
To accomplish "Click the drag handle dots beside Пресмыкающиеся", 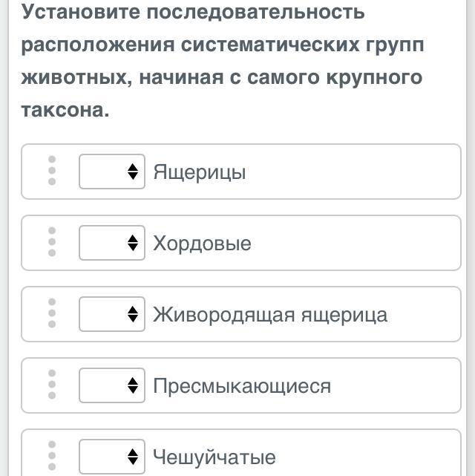I will pos(52,385).
